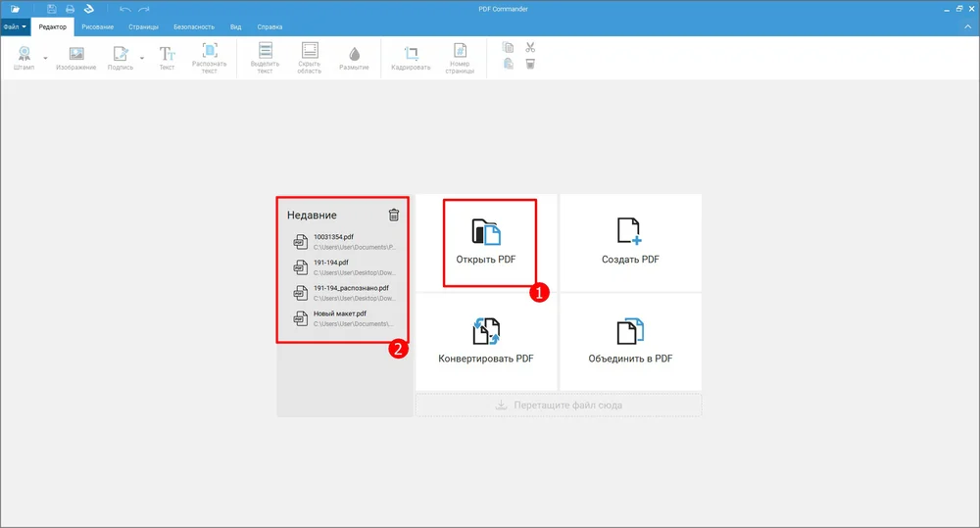
Task: Click the Открыть PDF tile
Action: click(x=486, y=242)
